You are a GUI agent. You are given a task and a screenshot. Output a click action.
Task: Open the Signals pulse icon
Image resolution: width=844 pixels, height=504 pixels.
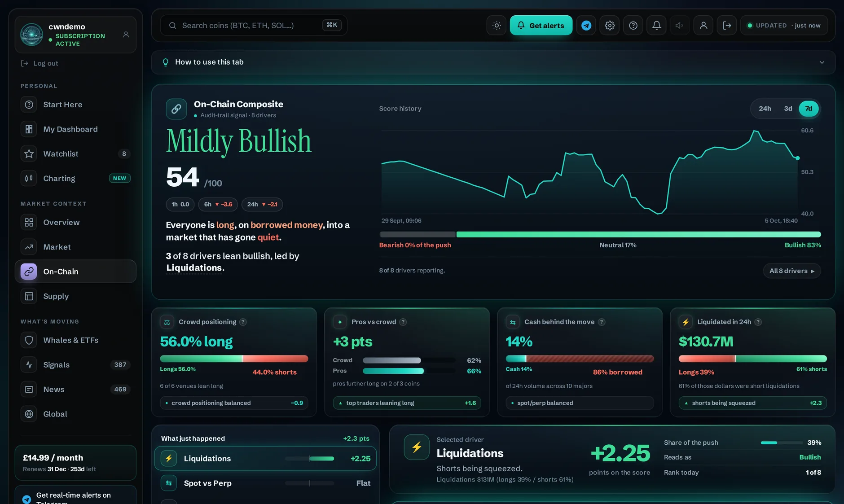29,365
